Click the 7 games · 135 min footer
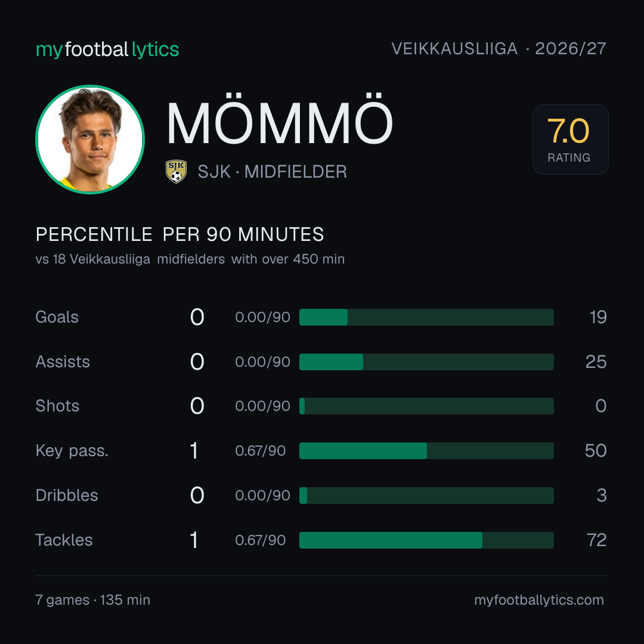 pos(93,600)
